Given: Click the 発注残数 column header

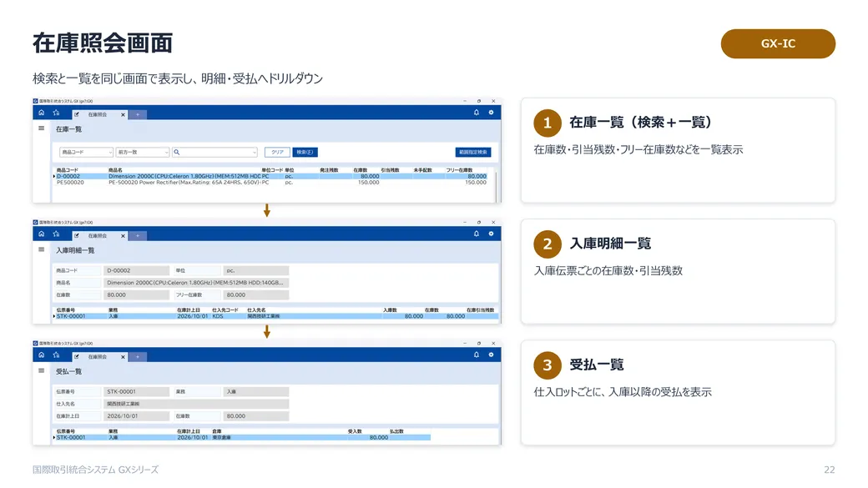Looking at the screenshot, I should pyautogui.click(x=329, y=170).
